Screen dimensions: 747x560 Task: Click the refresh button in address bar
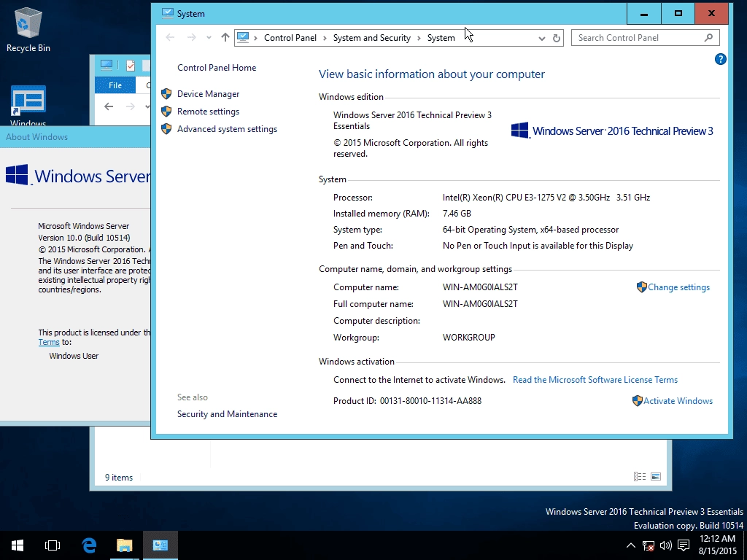coord(556,38)
